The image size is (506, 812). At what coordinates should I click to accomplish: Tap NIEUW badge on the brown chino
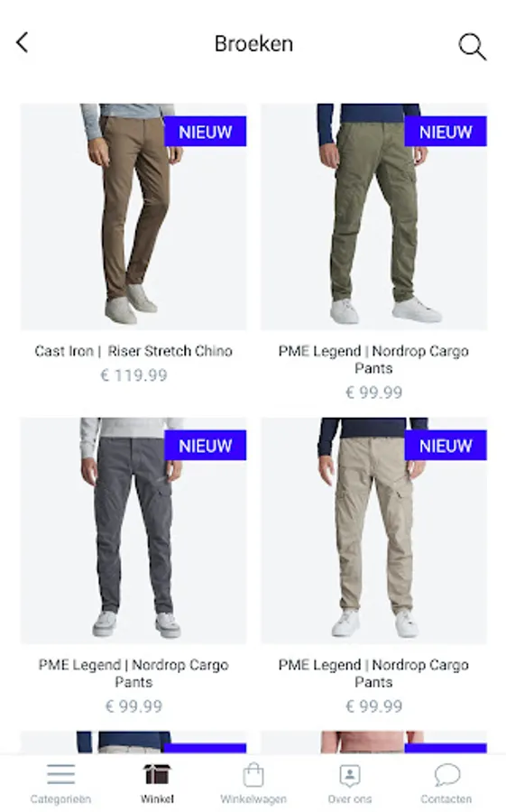205,132
